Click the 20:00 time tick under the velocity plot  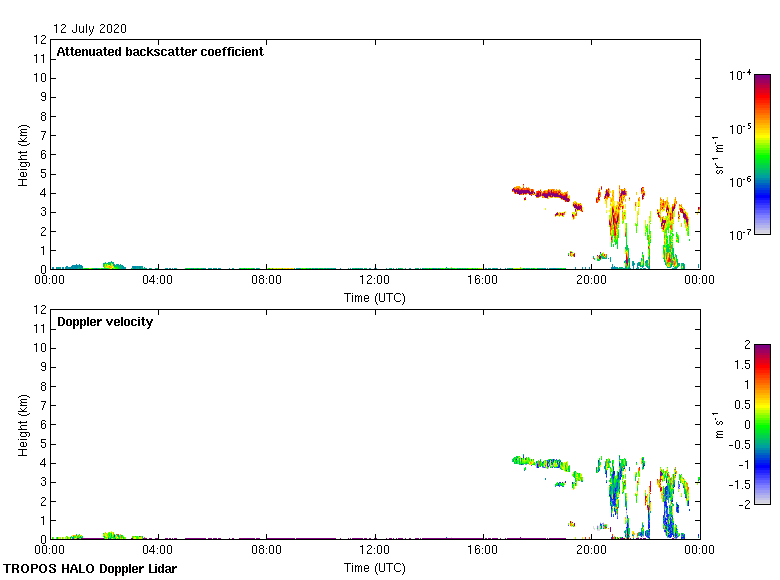591,551
